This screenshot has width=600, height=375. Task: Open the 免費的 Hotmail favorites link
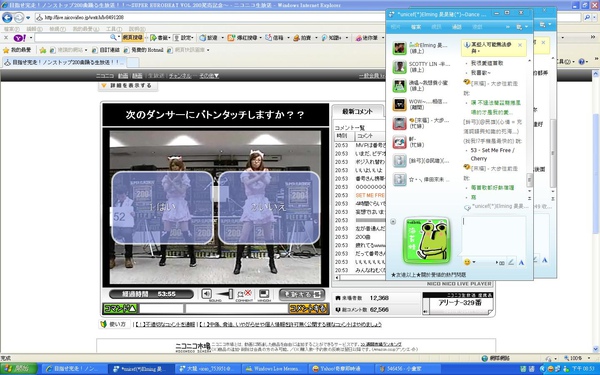click(x=143, y=50)
